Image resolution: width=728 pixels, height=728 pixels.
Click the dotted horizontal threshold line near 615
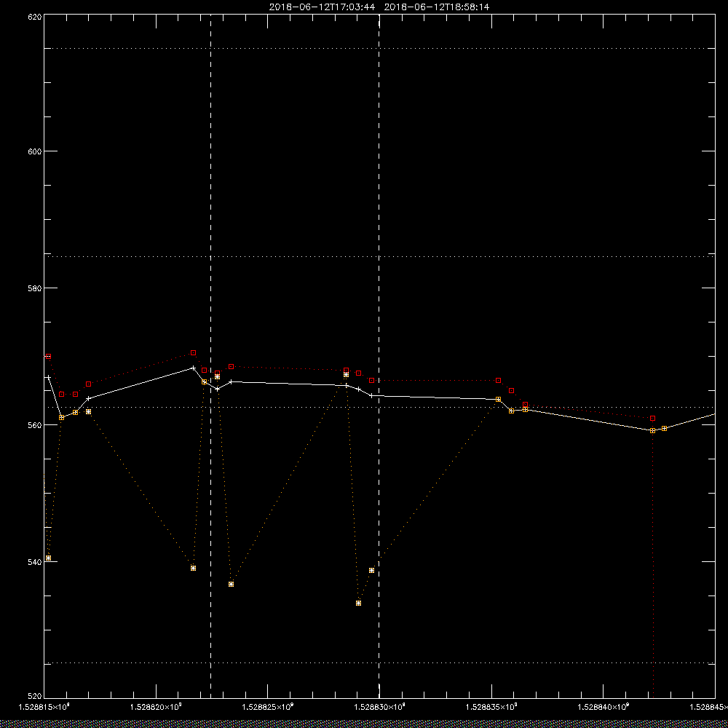click(x=379, y=48)
